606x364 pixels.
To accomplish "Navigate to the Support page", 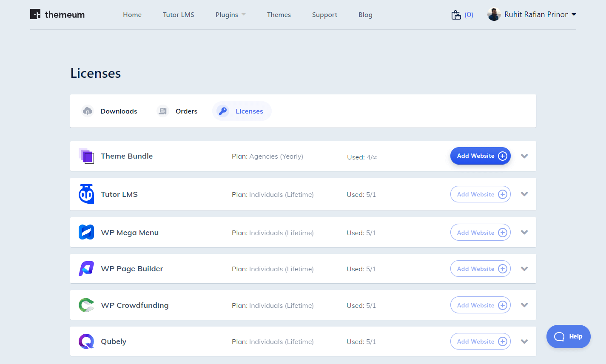I will coord(324,14).
